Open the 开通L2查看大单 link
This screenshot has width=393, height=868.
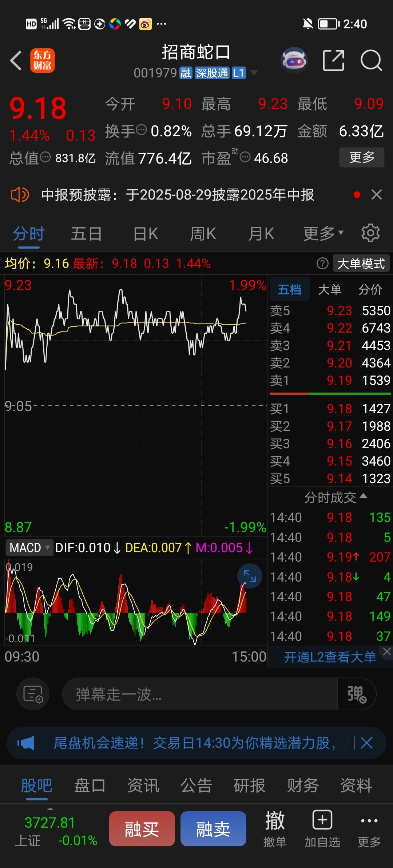pyautogui.click(x=330, y=657)
